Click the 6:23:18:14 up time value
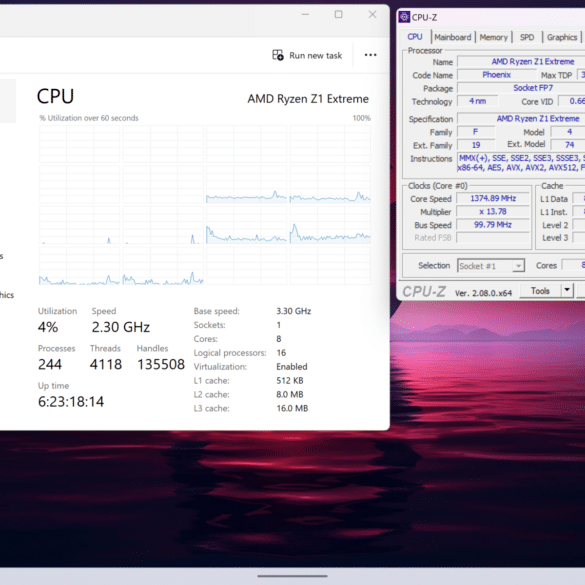 pyautogui.click(x=71, y=402)
